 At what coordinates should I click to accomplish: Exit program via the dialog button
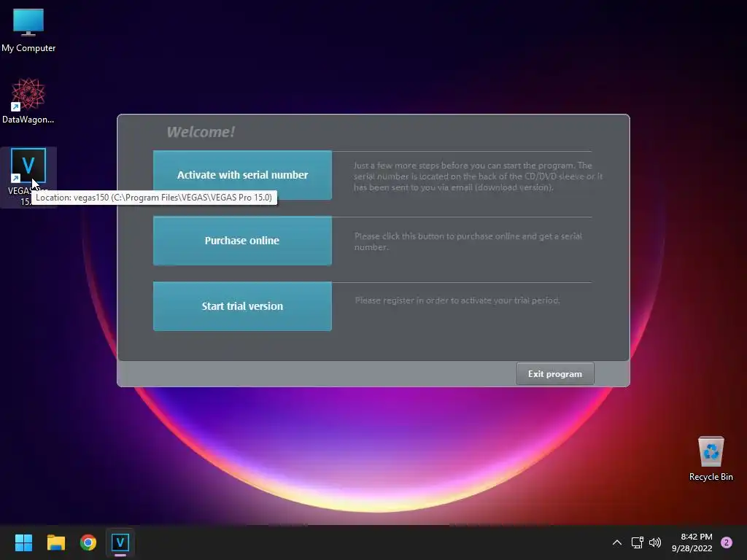(555, 374)
